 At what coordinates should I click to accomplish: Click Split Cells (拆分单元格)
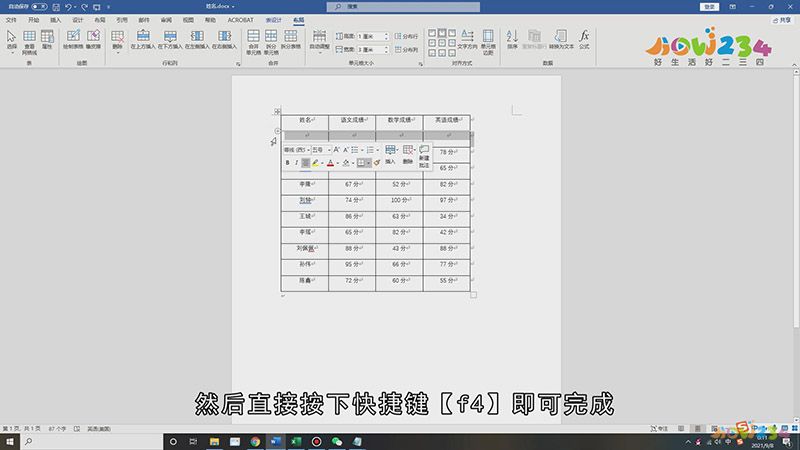(271, 42)
